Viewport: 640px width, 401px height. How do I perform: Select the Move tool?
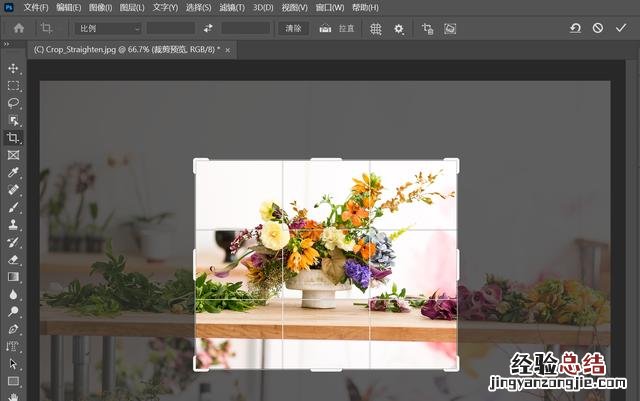13,68
